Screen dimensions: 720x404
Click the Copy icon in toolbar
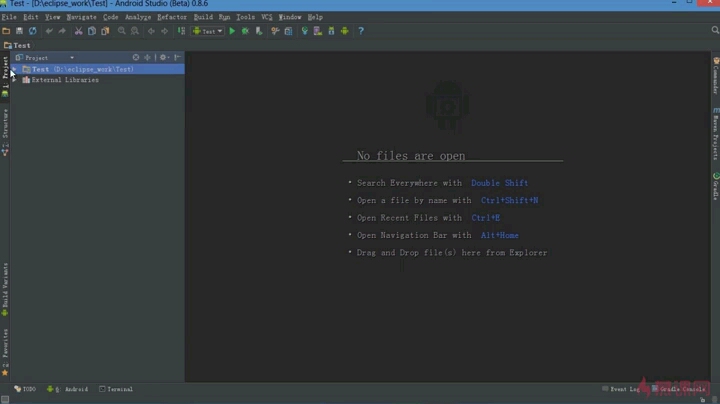click(92, 31)
